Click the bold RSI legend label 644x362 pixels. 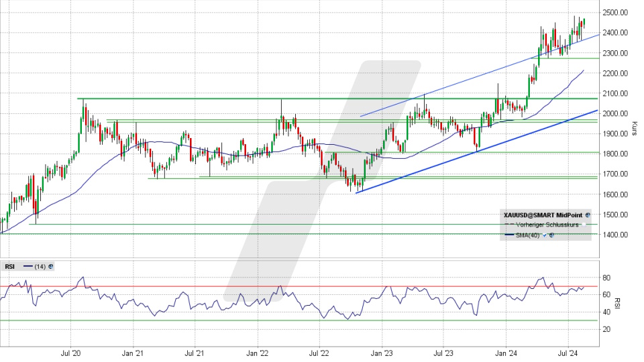coord(10,267)
